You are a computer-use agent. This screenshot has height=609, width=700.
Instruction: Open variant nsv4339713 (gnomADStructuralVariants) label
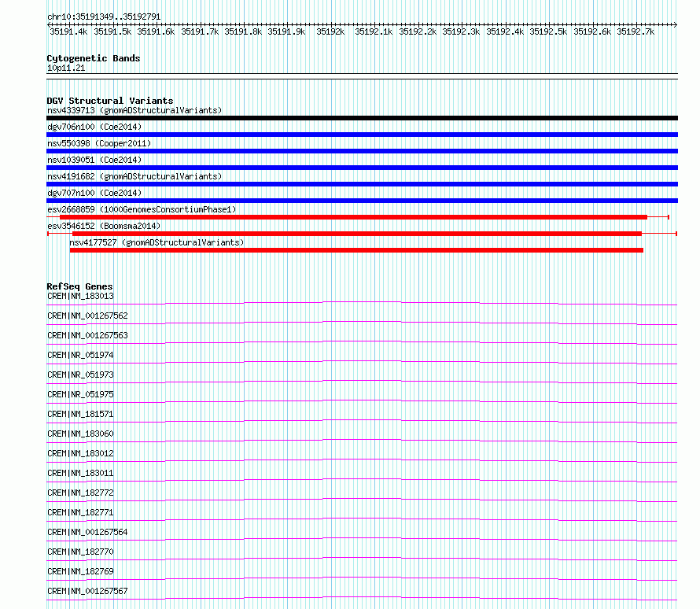tap(134, 110)
